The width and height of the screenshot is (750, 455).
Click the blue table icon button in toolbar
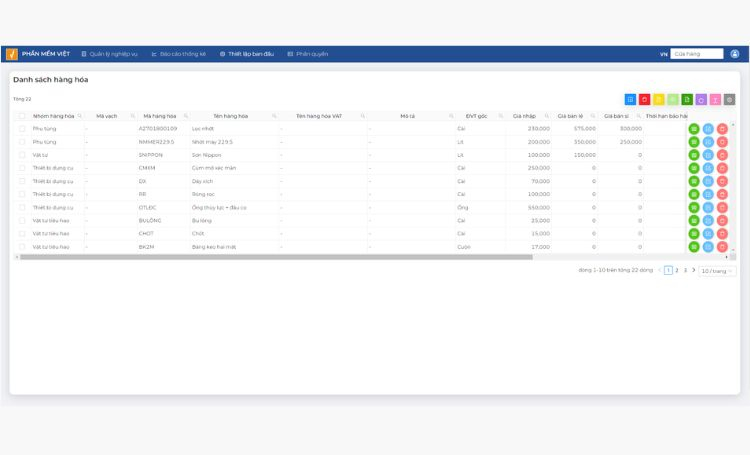coord(630,100)
